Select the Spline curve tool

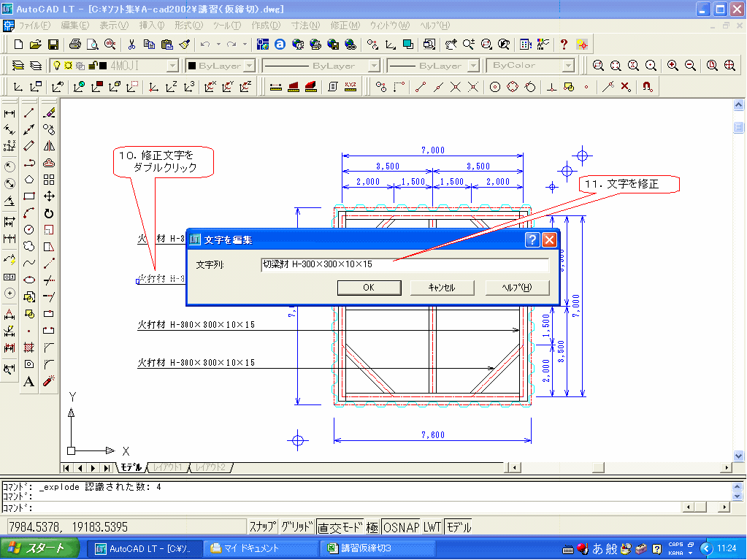pyautogui.click(x=29, y=263)
